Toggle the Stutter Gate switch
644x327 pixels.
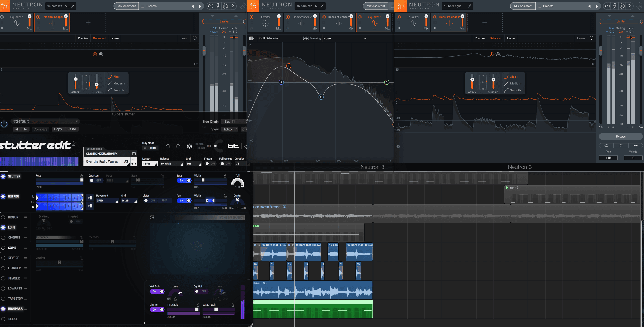point(184,181)
